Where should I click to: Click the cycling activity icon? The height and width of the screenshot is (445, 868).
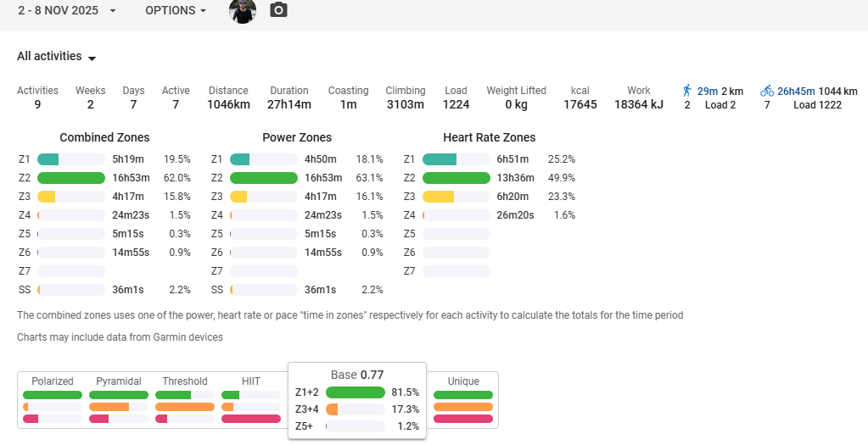click(x=767, y=90)
